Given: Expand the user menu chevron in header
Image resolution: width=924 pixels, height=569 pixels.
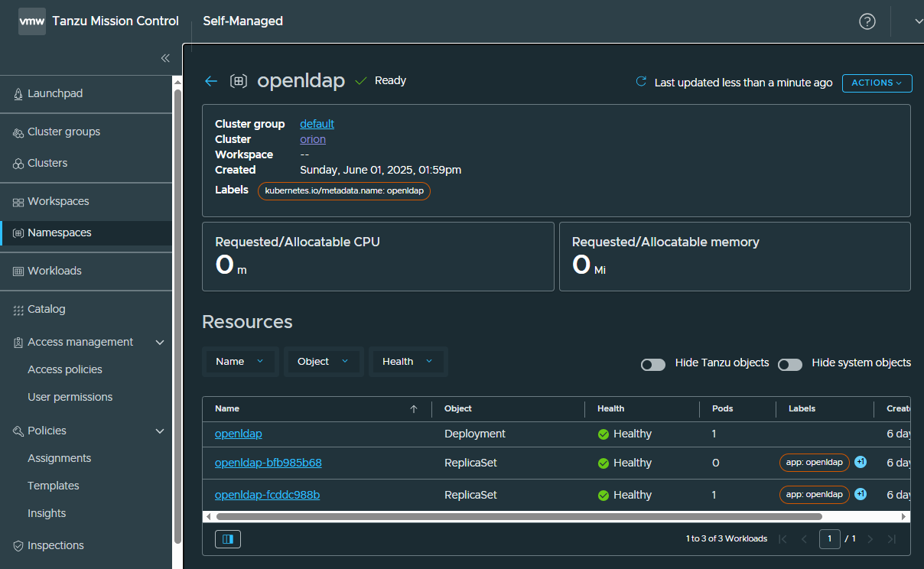Looking at the screenshot, I should pyautogui.click(x=919, y=21).
